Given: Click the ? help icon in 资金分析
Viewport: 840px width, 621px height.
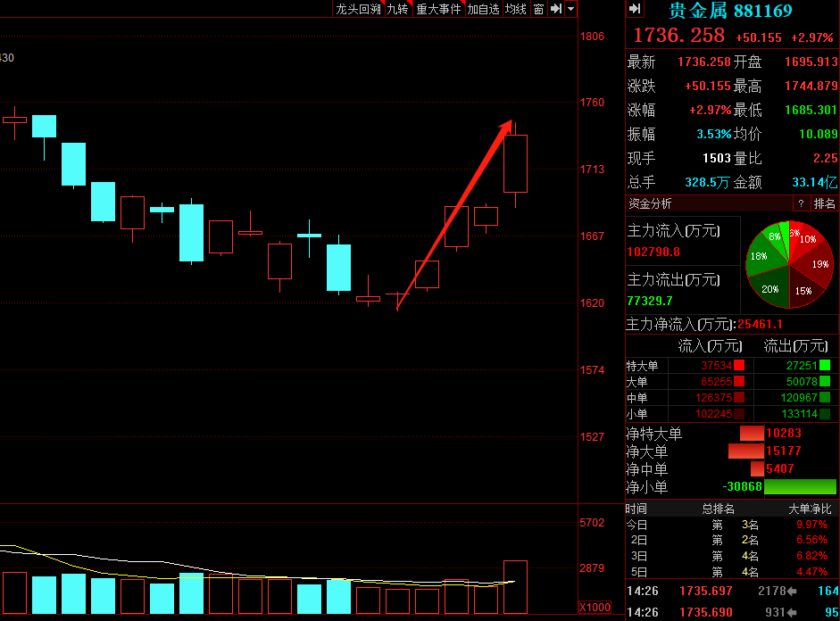Looking at the screenshot, I should point(801,203).
